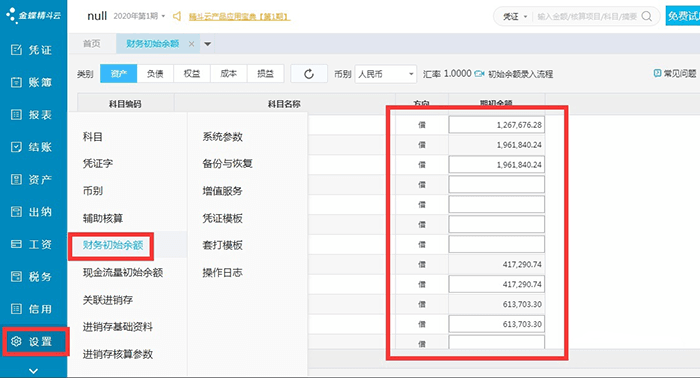Choose 凭证模板 in the settings menu
The height and width of the screenshot is (378, 700).
(222, 218)
